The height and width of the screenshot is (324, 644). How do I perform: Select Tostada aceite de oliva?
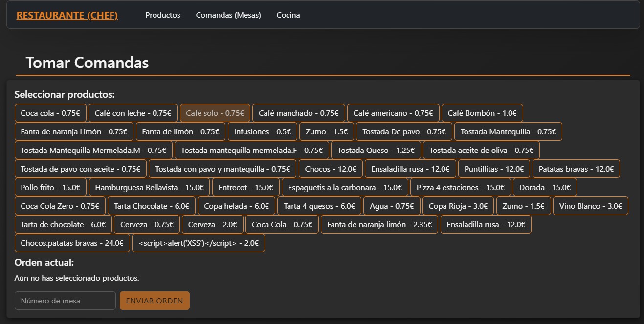(x=481, y=150)
